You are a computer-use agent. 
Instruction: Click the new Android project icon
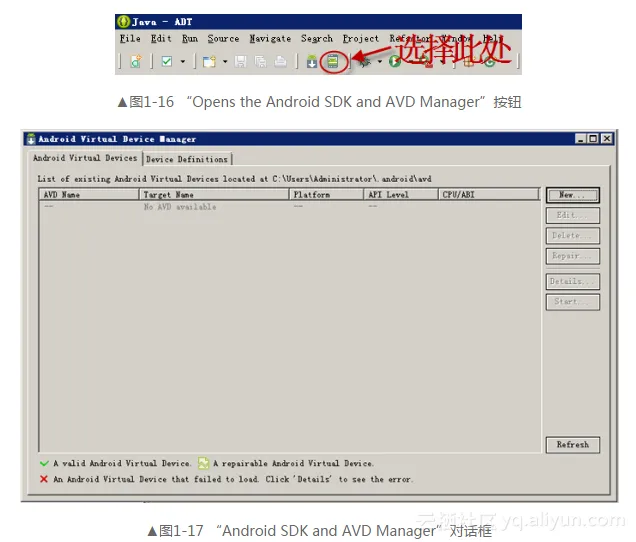(136, 62)
